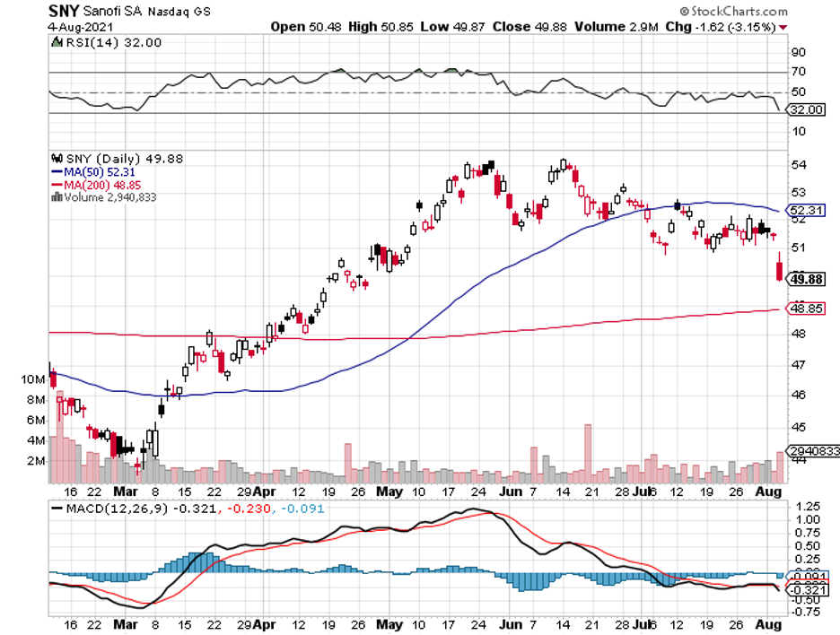Click the 4-Aug-2021 date label

(x=81, y=27)
